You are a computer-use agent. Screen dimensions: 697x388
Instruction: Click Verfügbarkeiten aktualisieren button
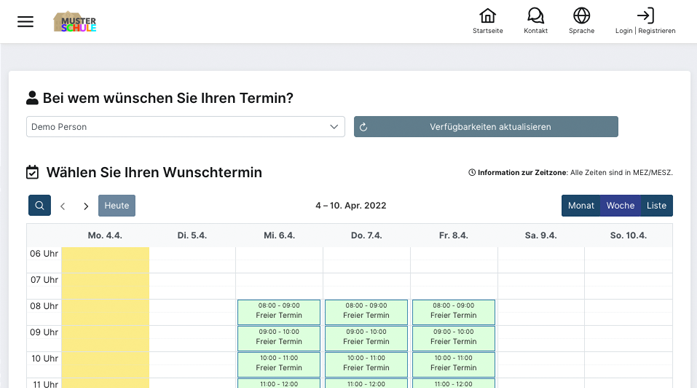point(486,127)
